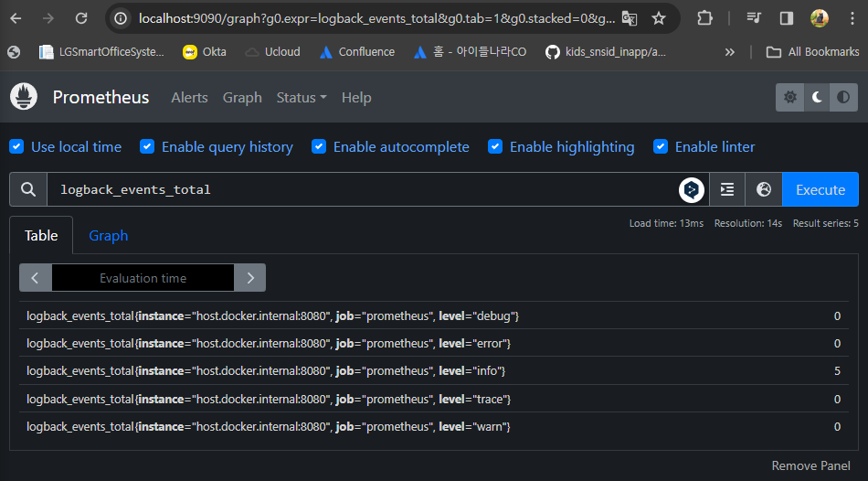Show more bookmarks with the double chevron

[x=730, y=52]
